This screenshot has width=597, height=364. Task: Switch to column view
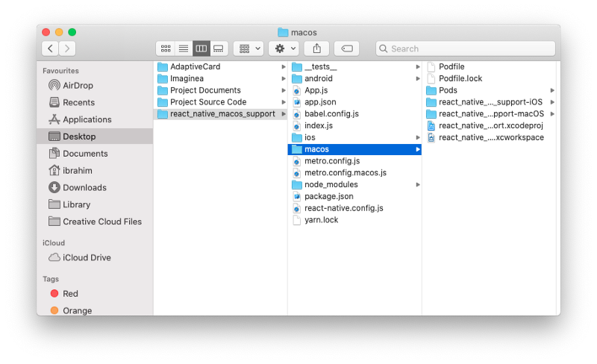pyautogui.click(x=201, y=48)
